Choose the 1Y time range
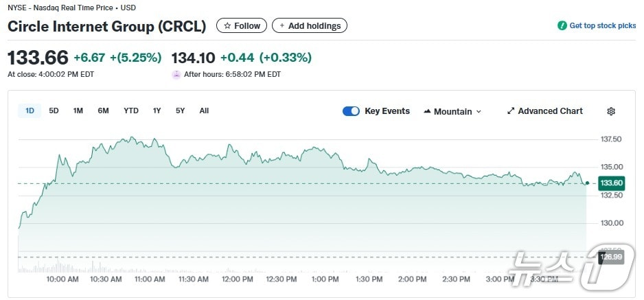 click(x=157, y=111)
